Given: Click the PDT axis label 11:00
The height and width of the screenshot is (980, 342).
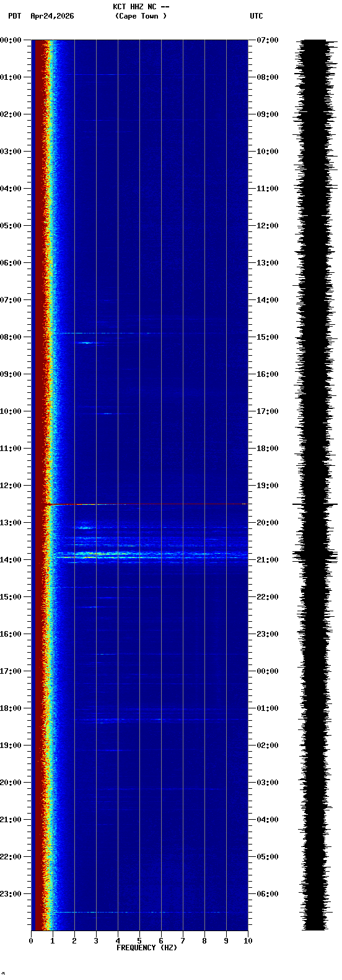Looking at the screenshot, I should click(11, 449).
